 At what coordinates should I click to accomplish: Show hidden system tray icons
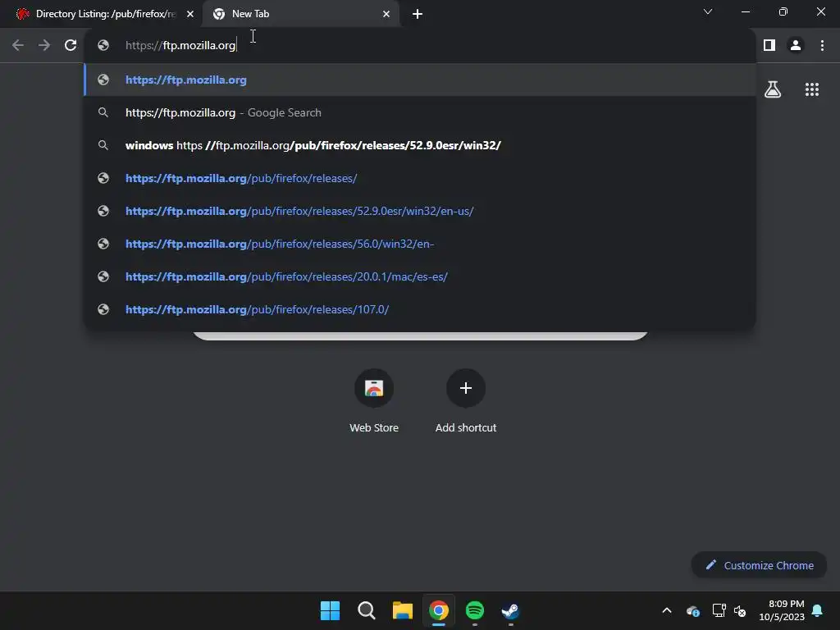click(667, 610)
